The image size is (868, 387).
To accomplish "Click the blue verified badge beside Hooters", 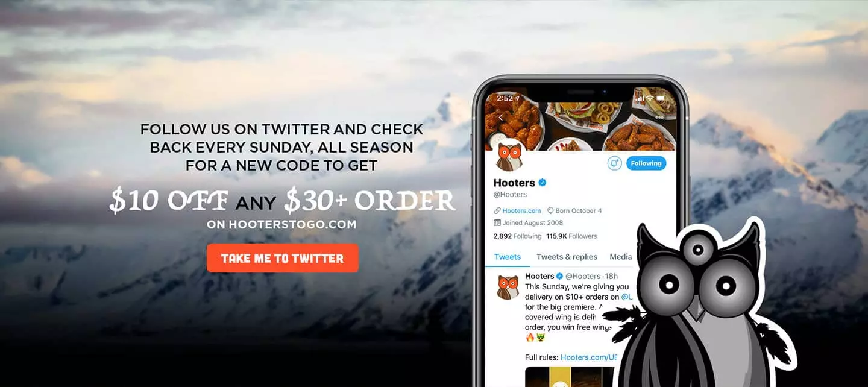I will (x=542, y=183).
